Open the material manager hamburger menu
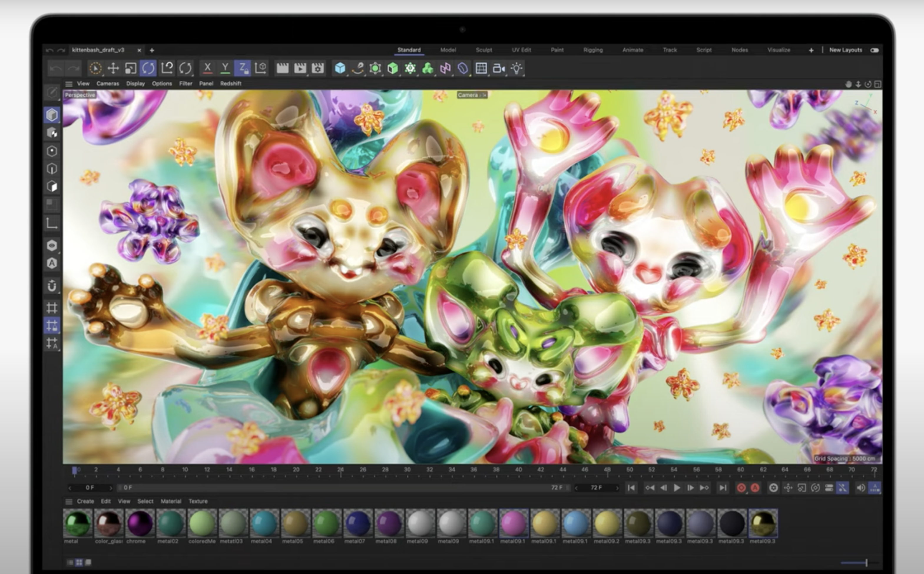 point(69,502)
